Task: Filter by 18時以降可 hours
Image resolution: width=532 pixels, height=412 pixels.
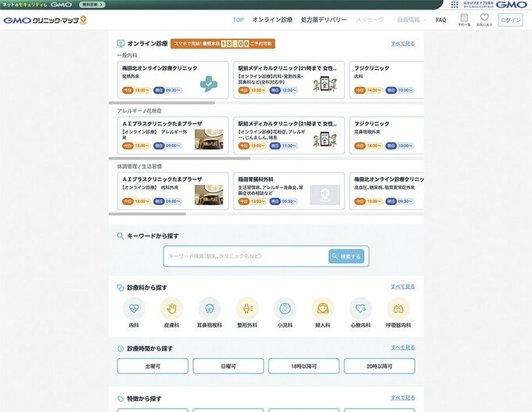Action: tap(304, 366)
